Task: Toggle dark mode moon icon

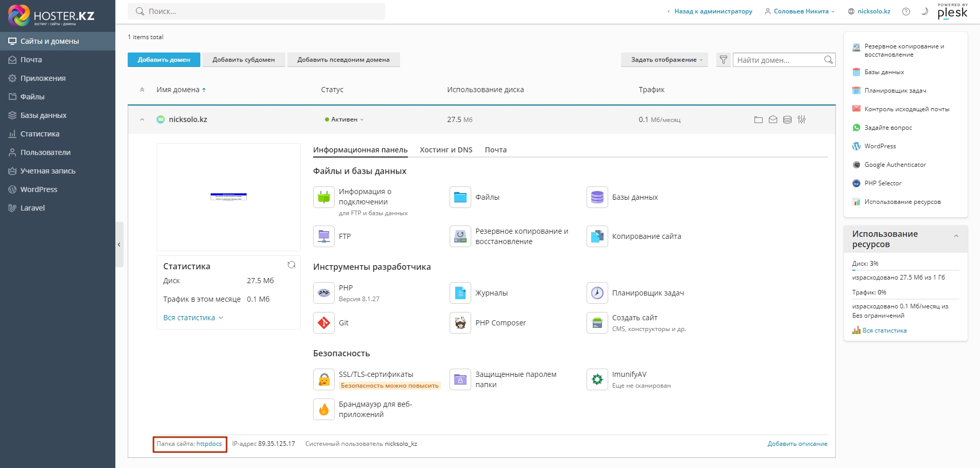Action: coord(924,11)
